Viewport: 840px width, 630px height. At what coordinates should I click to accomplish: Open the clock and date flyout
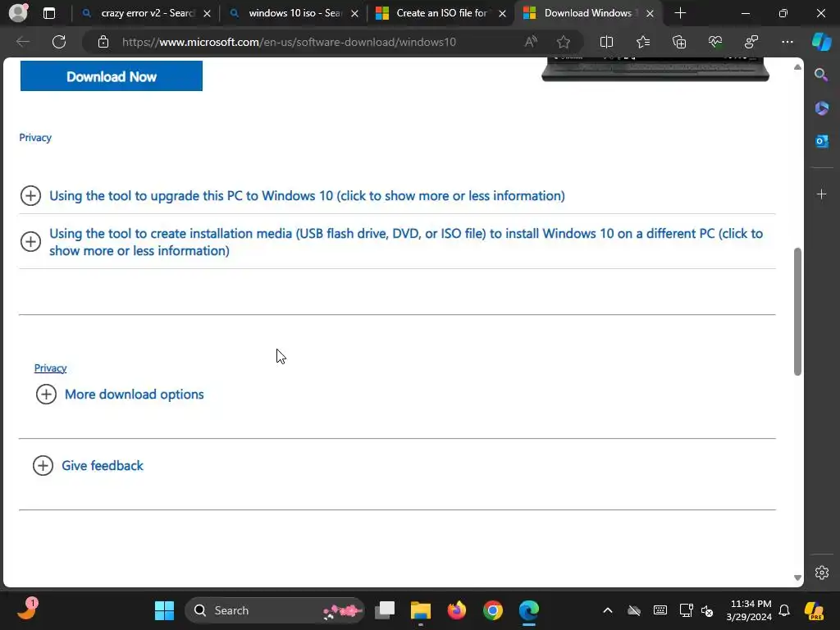[749, 610]
